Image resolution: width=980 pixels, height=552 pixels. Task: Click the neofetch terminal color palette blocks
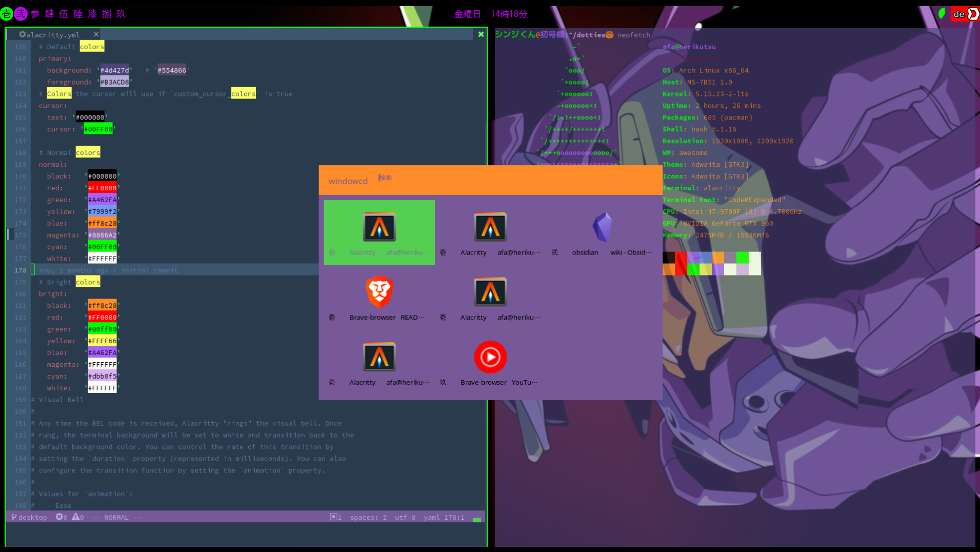click(711, 263)
